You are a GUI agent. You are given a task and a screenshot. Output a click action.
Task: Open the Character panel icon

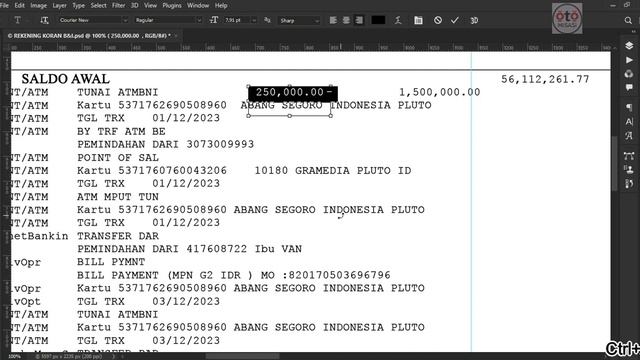click(x=629, y=121)
